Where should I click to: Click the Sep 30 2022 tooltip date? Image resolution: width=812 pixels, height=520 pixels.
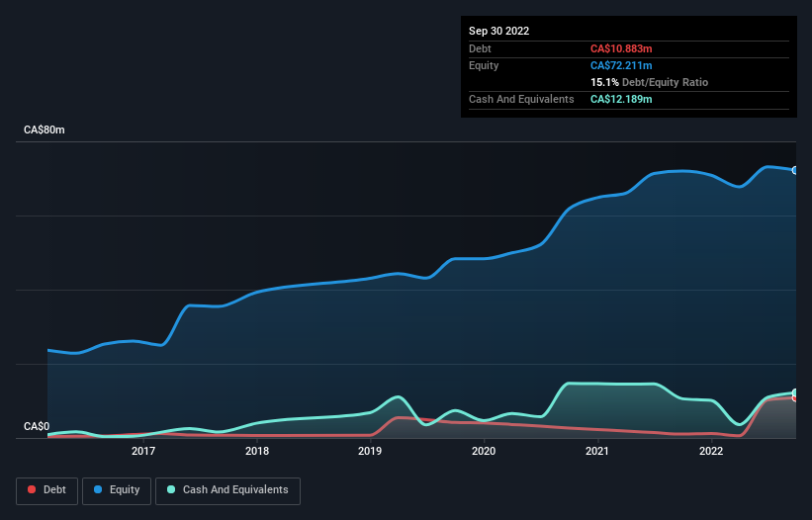click(x=499, y=31)
